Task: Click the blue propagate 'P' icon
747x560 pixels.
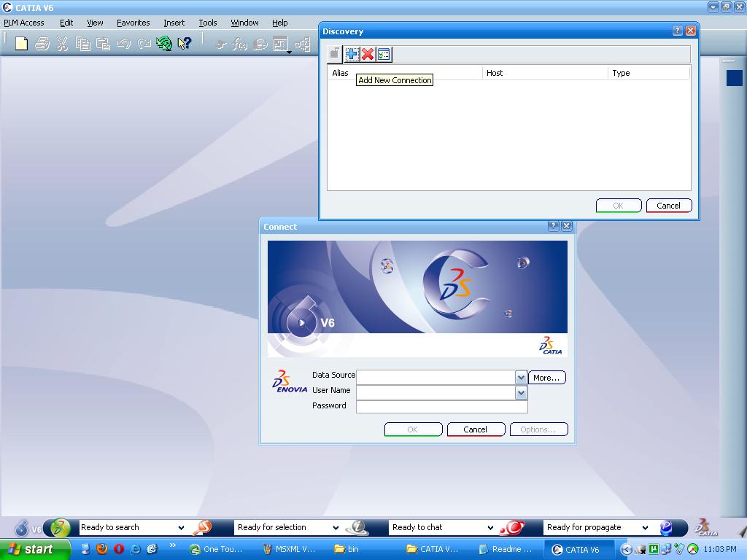Action: 666,528
